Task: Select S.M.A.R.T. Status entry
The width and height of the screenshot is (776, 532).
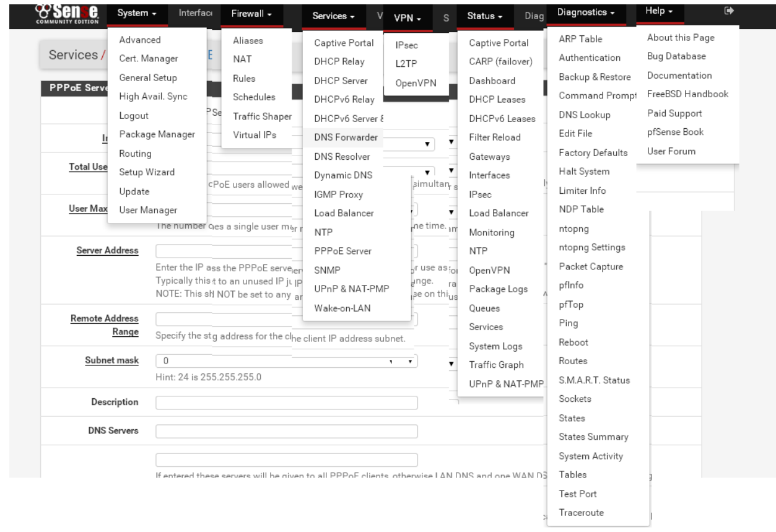Action: point(594,380)
